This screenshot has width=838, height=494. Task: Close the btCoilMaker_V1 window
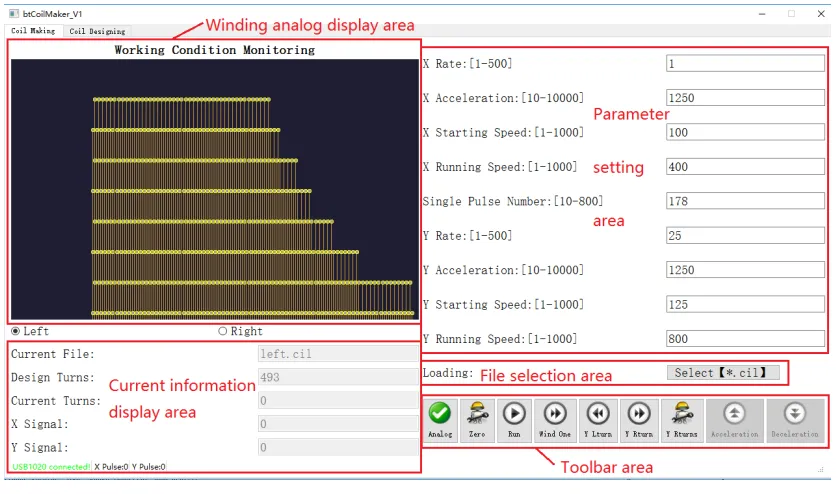[821, 14]
